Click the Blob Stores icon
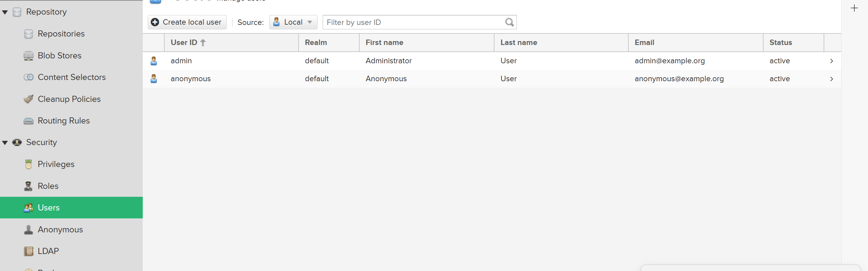868x271 pixels. pyautogui.click(x=29, y=56)
